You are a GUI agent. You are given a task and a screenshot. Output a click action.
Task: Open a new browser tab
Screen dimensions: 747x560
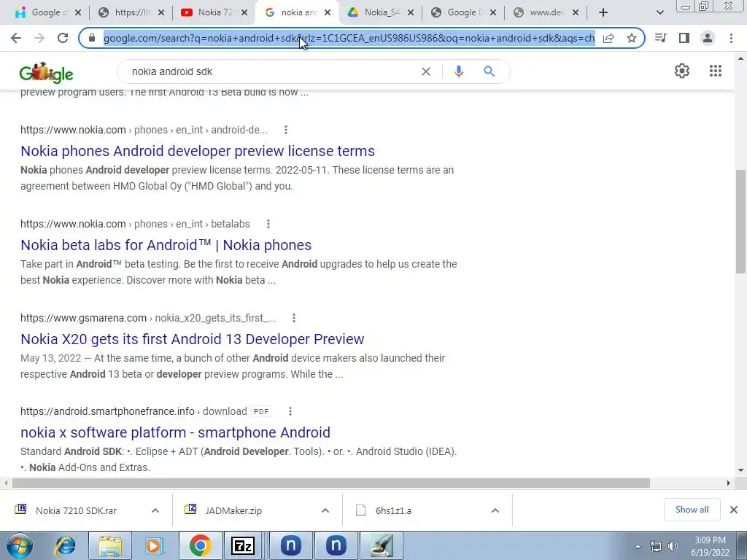pyautogui.click(x=603, y=12)
